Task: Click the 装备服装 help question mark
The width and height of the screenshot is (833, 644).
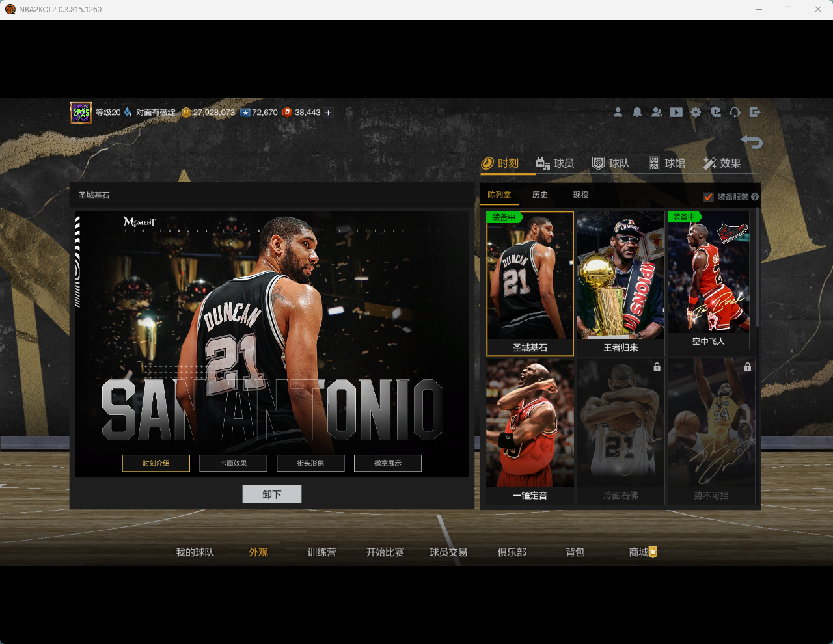Action: pos(755,196)
